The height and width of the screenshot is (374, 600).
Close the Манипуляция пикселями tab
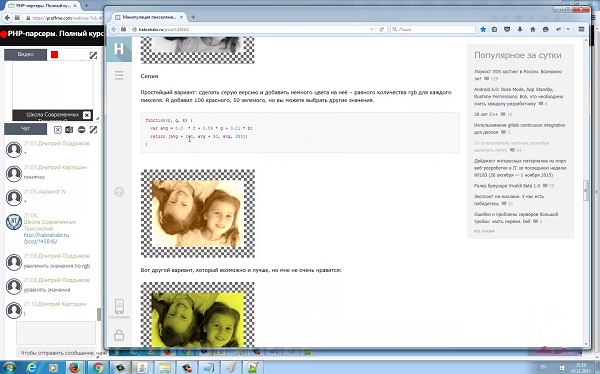point(182,17)
